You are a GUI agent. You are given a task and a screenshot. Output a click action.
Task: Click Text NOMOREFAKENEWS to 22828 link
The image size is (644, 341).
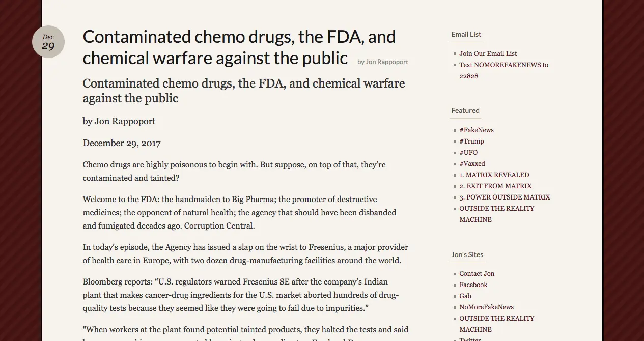click(x=503, y=65)
